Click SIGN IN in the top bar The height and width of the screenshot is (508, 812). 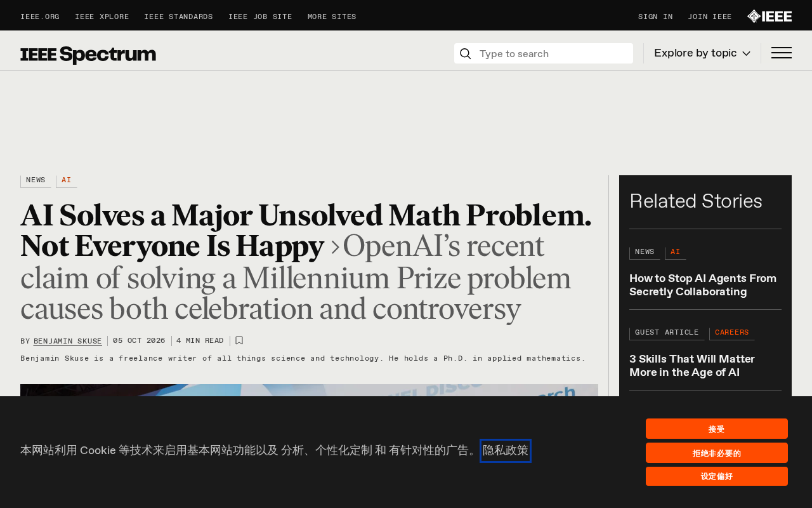tap(655, 17)
